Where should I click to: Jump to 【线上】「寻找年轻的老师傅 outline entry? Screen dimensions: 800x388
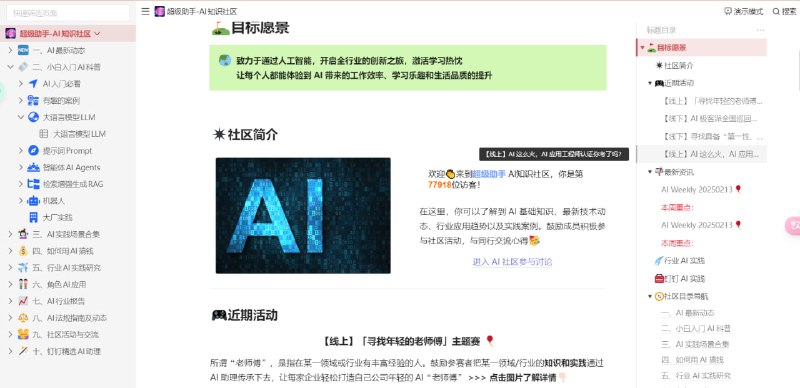[x=713, y=101]
